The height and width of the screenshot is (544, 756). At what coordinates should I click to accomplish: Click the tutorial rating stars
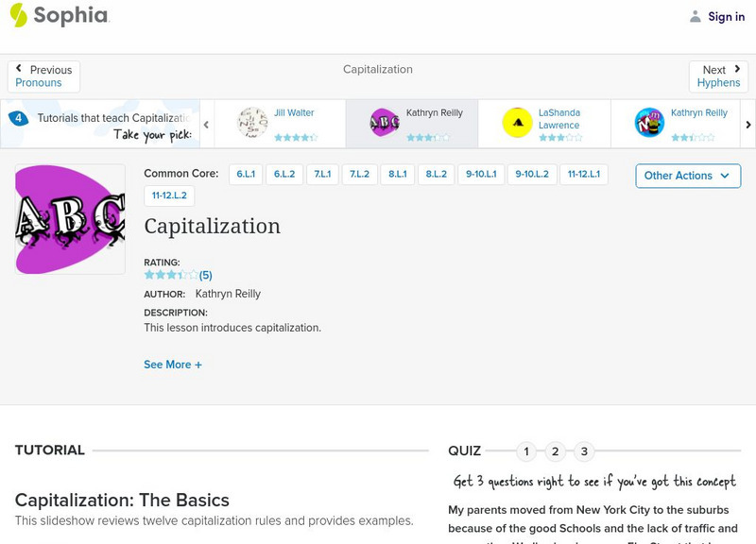coord(171,275)
